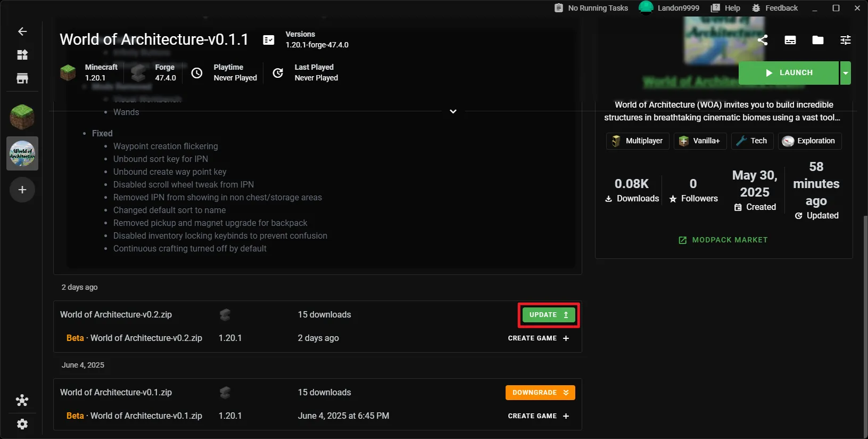
Task: Create game from v0.1.zip version
Action: (x=539, y=416)
